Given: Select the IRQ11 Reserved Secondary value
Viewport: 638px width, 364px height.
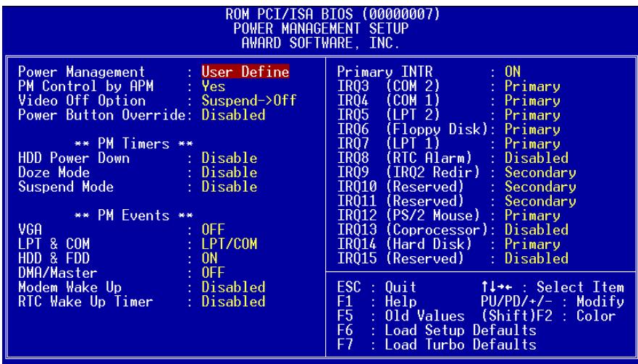Looking at the screenshot, I should pos(540,201).
